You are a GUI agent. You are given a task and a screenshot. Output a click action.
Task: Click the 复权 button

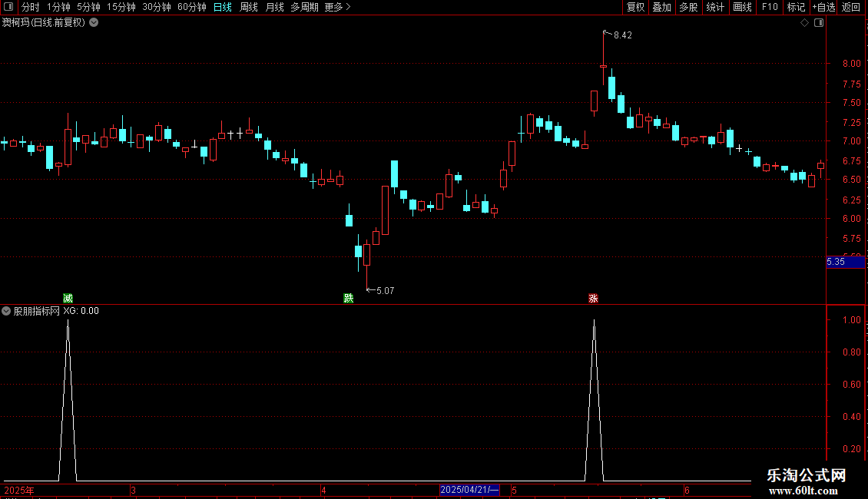click(635, 7)
